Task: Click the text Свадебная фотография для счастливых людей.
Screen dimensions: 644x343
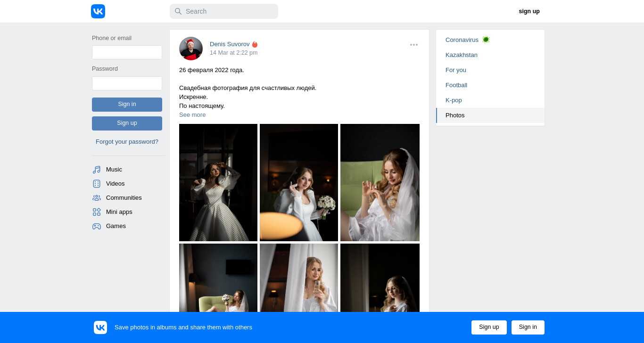Action: click(x=248, y=88)
